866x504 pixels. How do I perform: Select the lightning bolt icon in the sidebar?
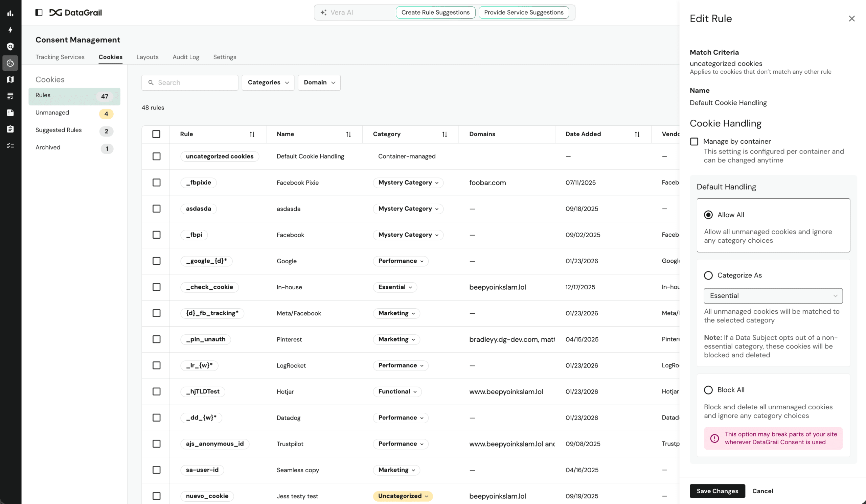[x=10, y=30]
